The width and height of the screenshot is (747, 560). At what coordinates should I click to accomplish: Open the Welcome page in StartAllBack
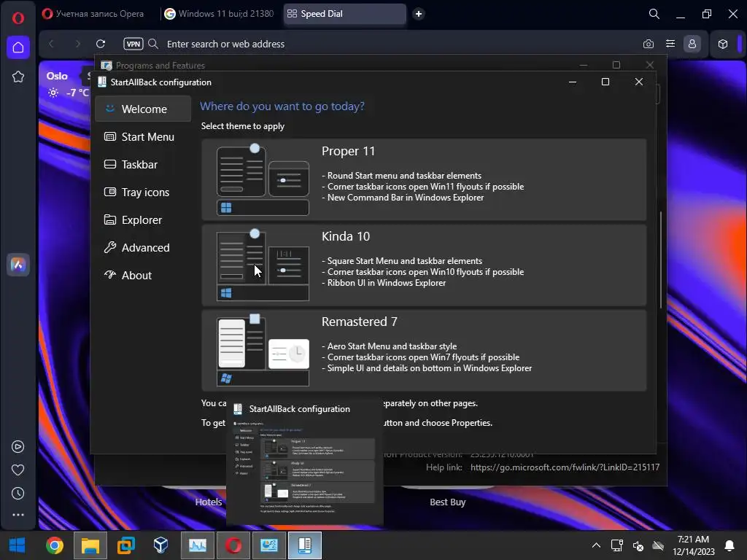[143, 109]
